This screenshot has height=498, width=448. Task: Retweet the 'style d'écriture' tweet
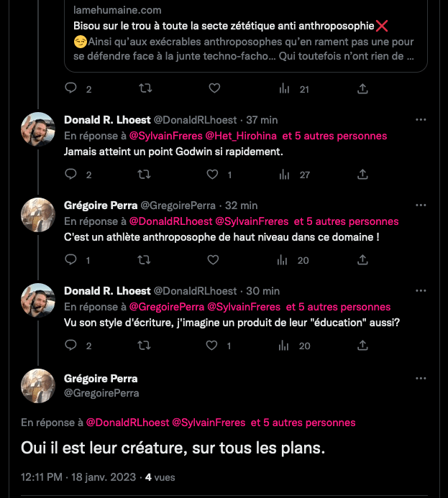pos(145,346)
